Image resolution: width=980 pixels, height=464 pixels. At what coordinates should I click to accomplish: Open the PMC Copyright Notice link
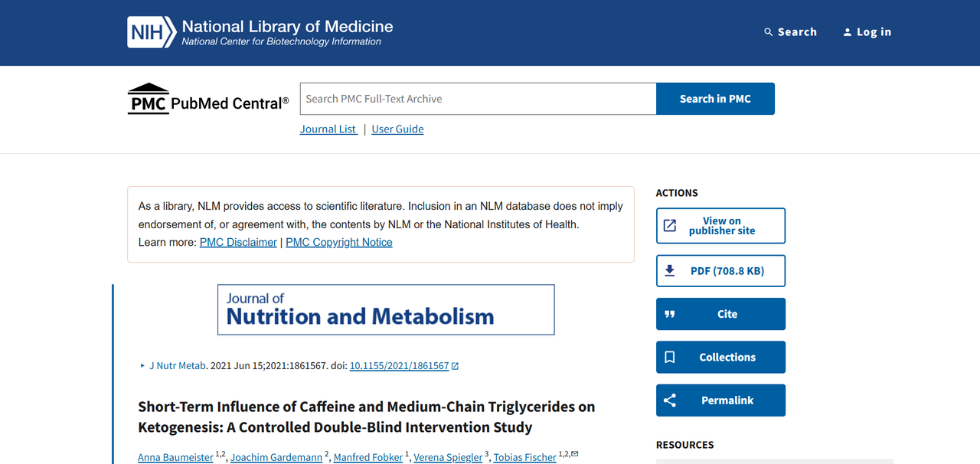tap(338, 243)
